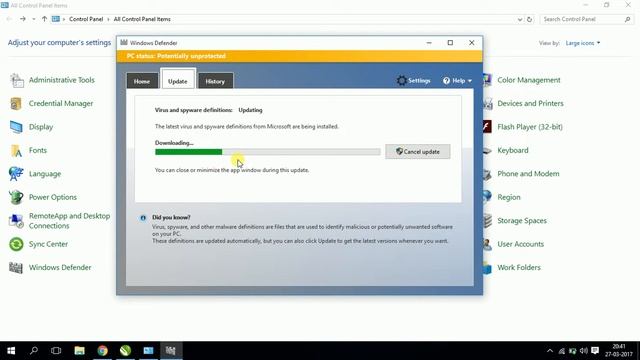Refresh the Control Panel address bar
The width and height of the screenshot is (640, 360).
(x=529, y=19)
